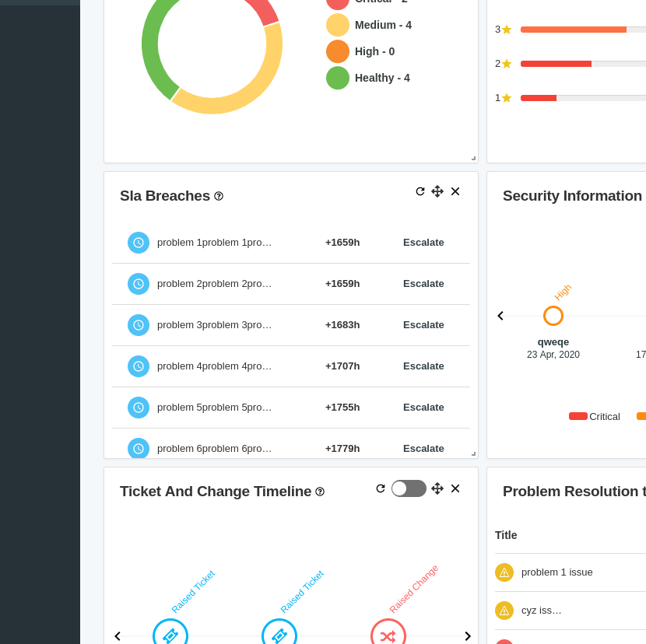Select the qweqe 23 Apr, 2020 label

coord(553,348)
